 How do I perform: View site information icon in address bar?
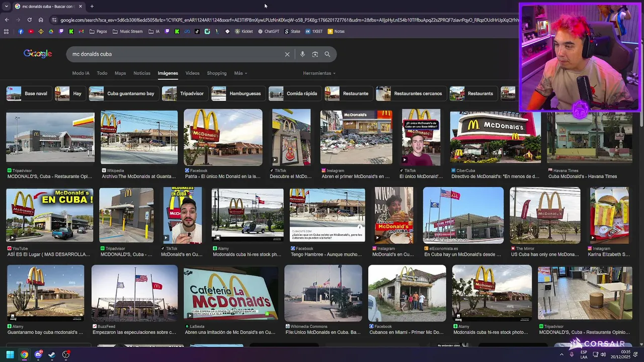coord(53,20)
